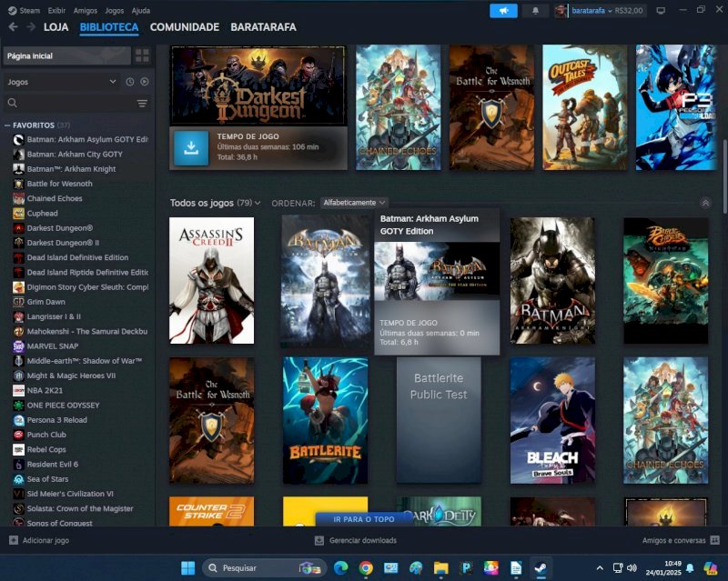The width and height of the screenshot is (728, 581).
Task: Click the manage downloads icon
Action: coord(319,540)
